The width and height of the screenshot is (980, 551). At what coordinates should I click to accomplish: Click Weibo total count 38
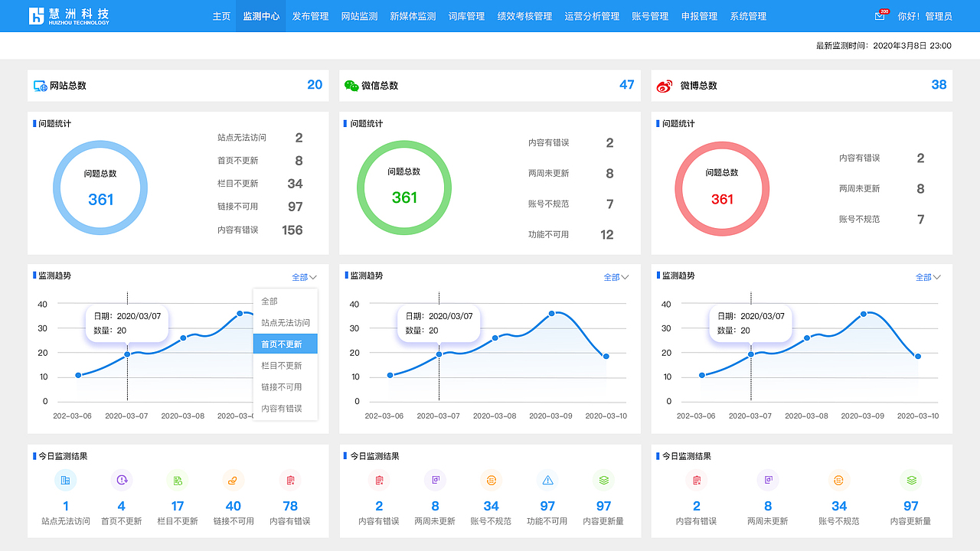click(939, 85)
